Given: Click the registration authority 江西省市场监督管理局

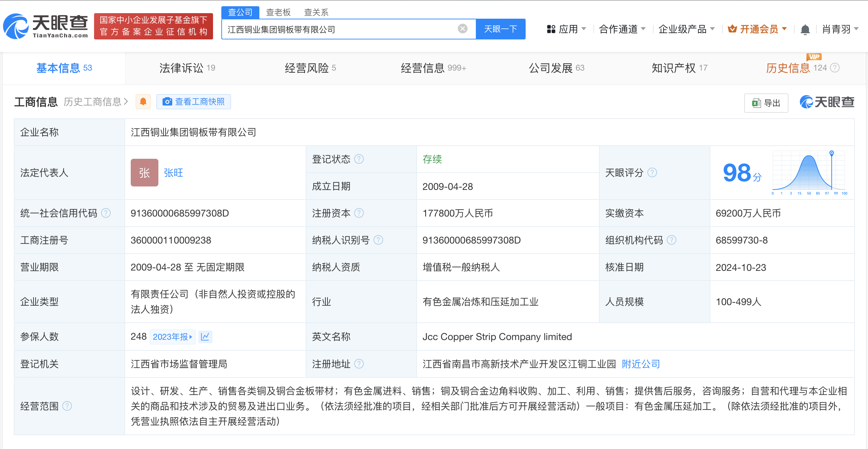Looking at the screenshot, I should click(x=179, y=364).
